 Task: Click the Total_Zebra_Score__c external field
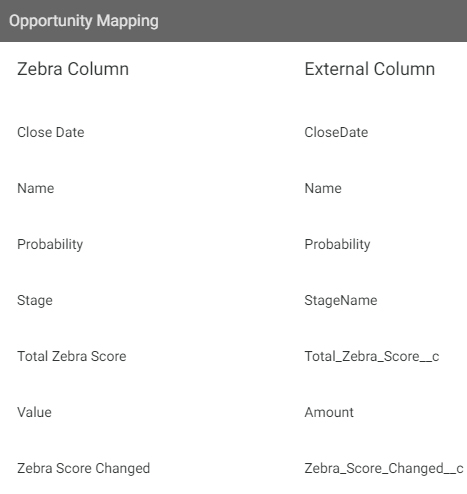tap(372, 357)
